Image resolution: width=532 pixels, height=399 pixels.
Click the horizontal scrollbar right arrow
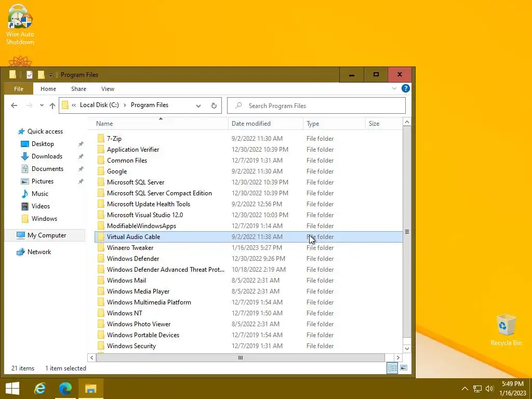coord(398,357)
